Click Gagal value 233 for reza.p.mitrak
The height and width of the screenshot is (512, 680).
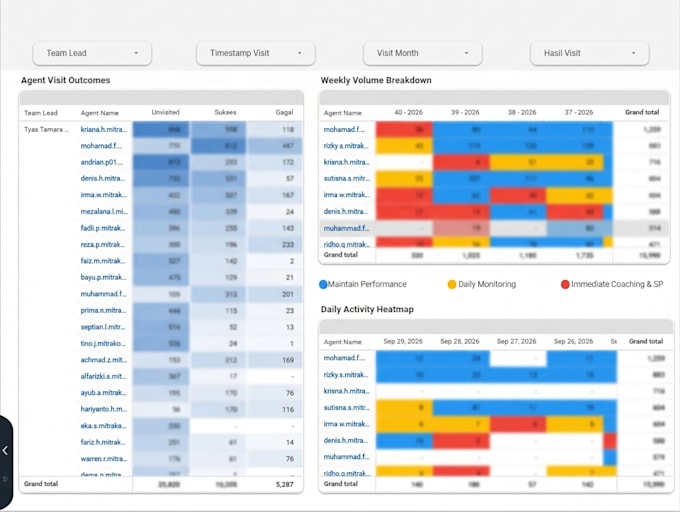point(288,245)
